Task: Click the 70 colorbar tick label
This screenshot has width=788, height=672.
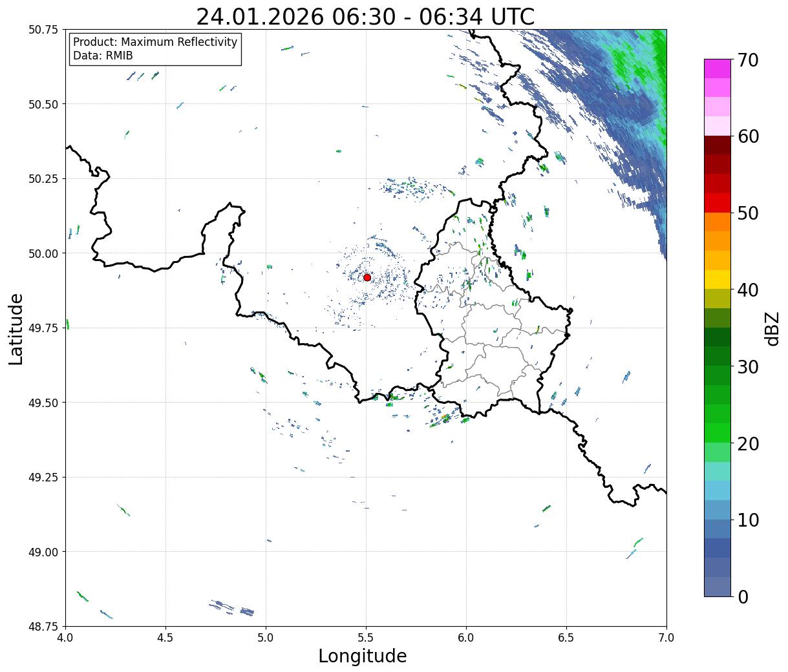Action: [747, 60]
